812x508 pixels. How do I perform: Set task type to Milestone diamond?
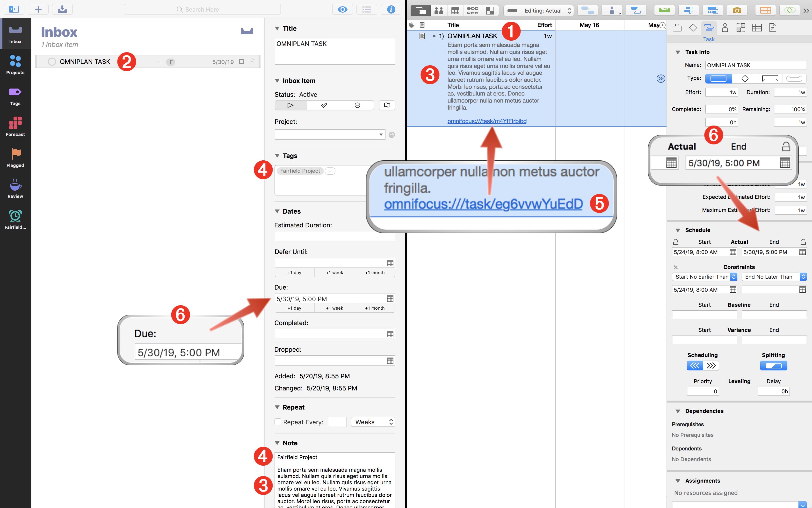tap(745, 79)
